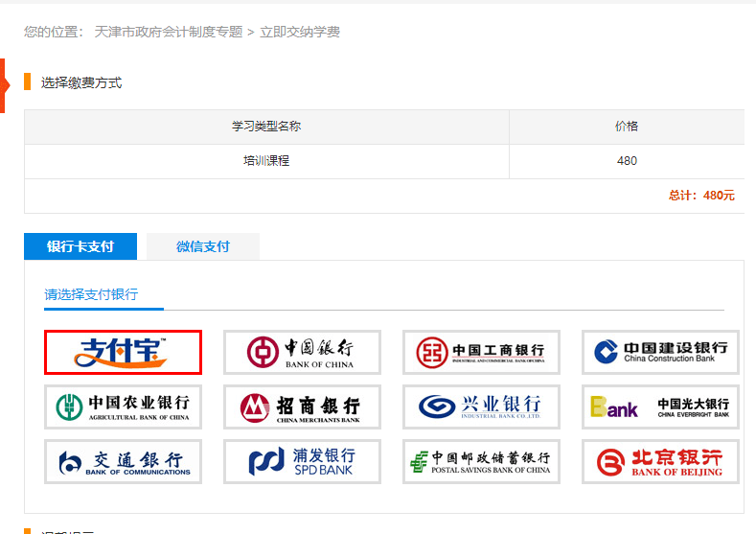Select Bank of Communications 交通银行
756x534 pixels.
[x=123, y=461]
